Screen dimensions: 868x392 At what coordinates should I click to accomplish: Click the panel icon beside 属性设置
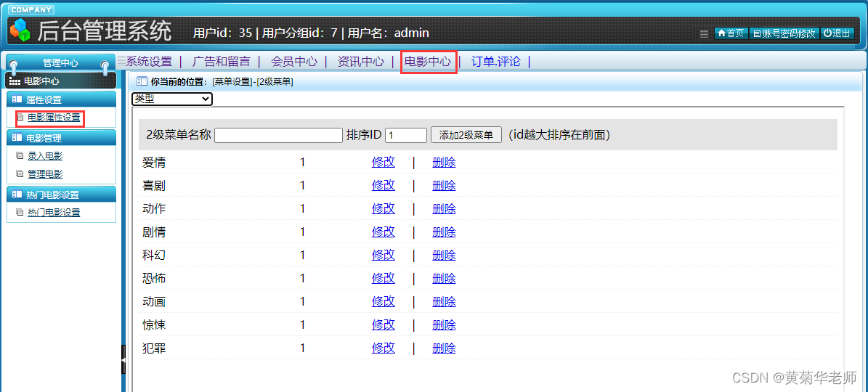[x=17, y=99]
